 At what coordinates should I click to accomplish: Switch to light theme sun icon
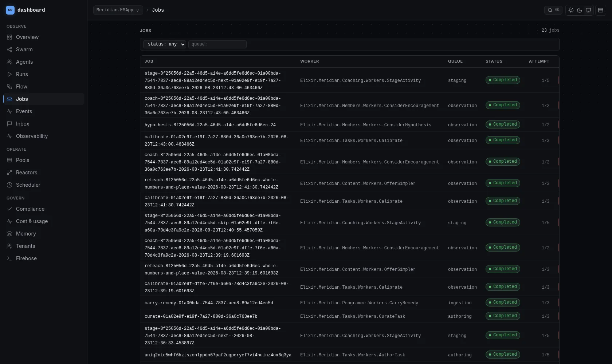point(571,10)
